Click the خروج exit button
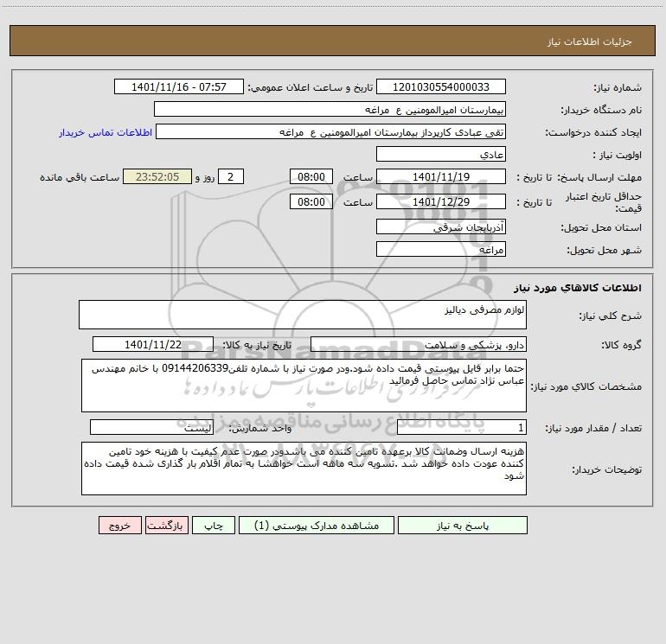666x644 pixels. 119,526
